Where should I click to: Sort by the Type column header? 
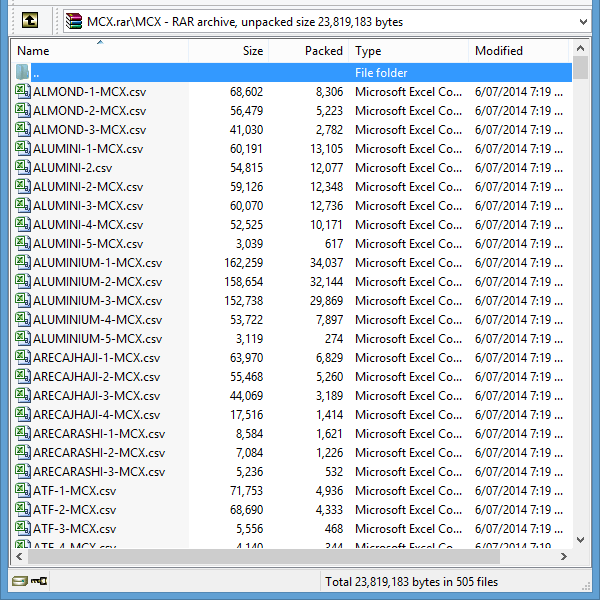pyautogui.click(x=409, y=51)
